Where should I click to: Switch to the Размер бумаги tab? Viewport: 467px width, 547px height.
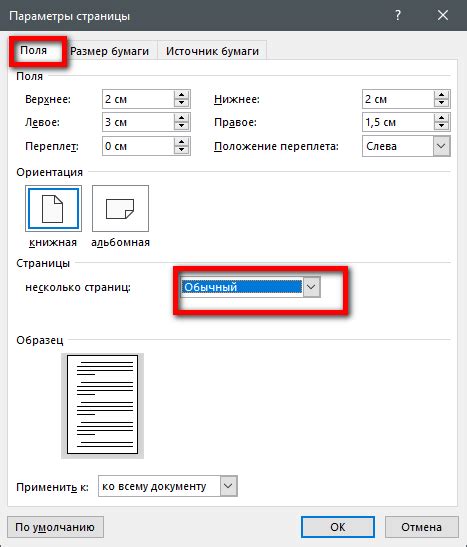coord(110,51)
